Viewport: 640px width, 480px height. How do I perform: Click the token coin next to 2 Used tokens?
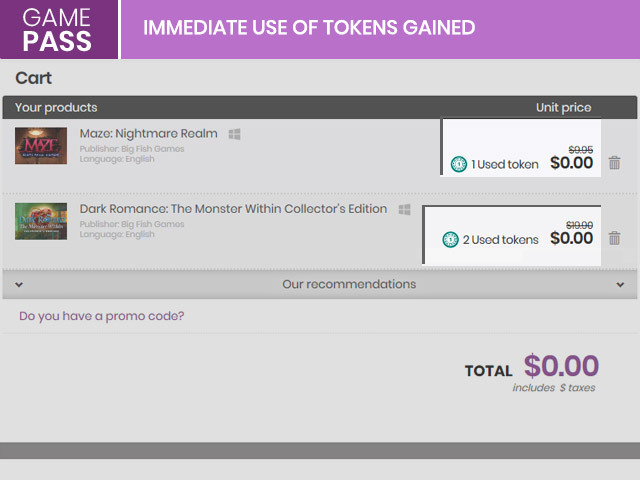(451, 240)
